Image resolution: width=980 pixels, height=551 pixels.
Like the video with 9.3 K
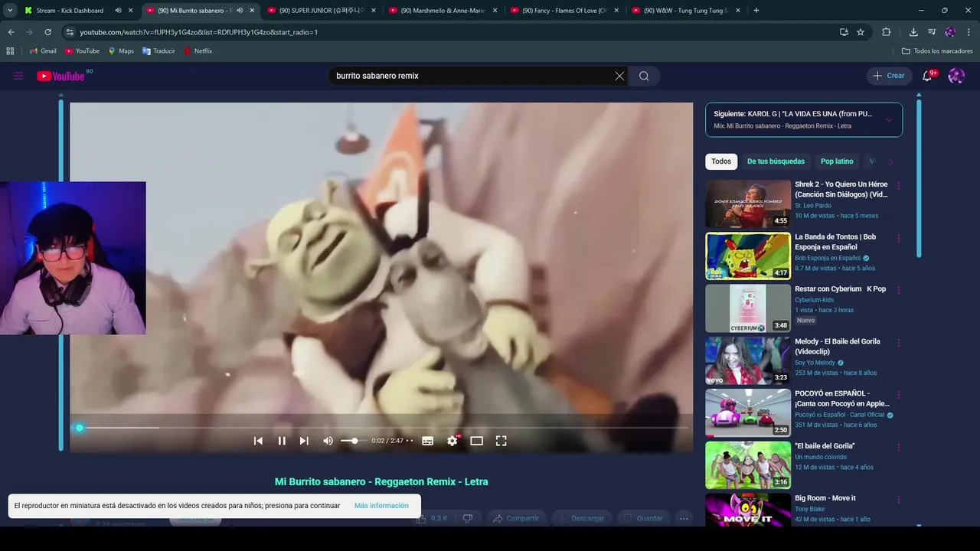point(433,518)
